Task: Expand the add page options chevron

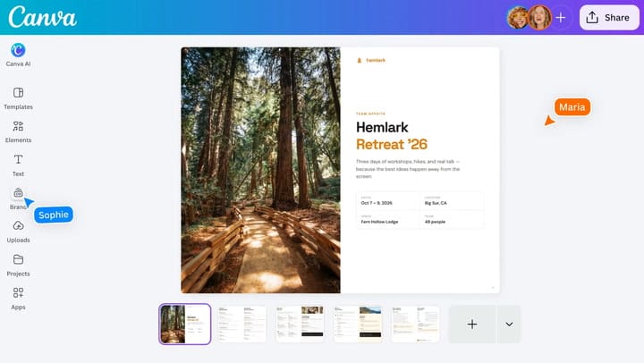Action: click(509, 324)
